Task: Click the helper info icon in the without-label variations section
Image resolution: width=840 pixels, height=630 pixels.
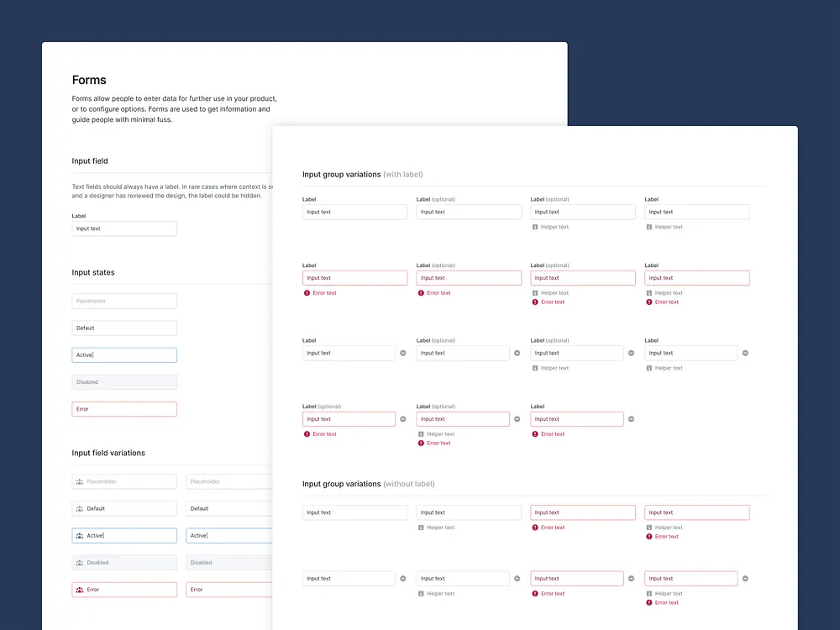Action: pos(422,527)
